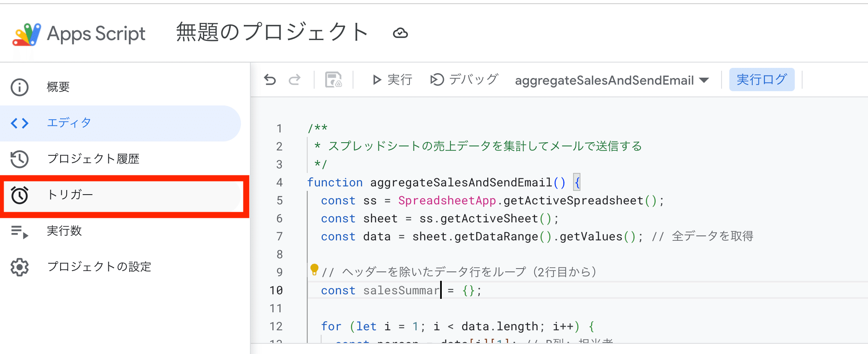This screenshot has height=354, width=868.
Task: Select the エディタ sidebar item
Action: [69, 123]
